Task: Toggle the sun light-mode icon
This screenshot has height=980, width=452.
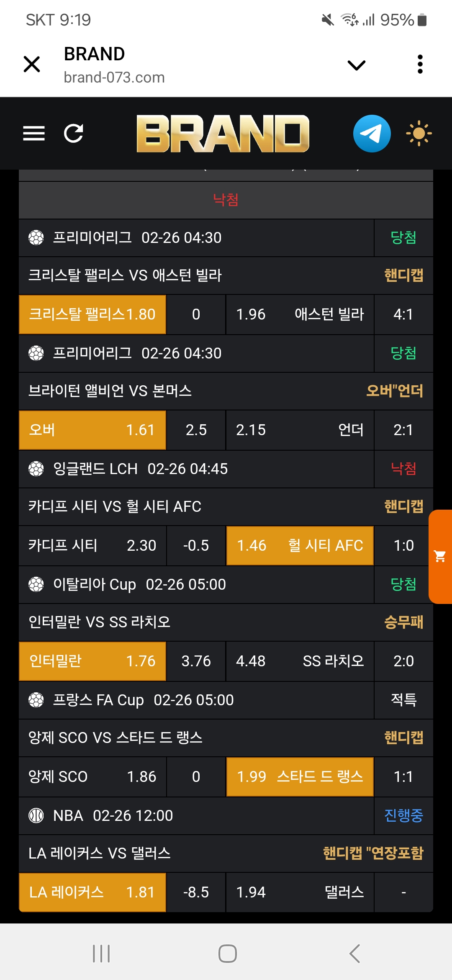Action: [x=419, y=134]
